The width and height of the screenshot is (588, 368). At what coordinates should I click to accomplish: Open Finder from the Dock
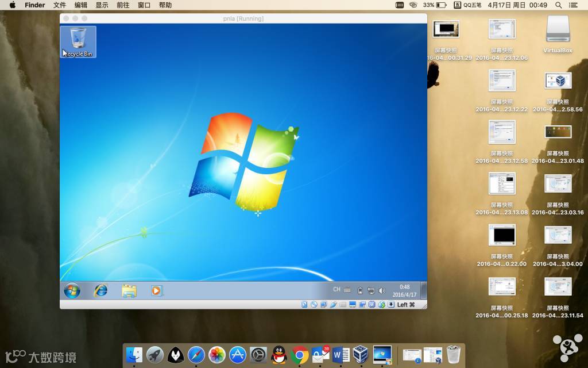[134, 354]
